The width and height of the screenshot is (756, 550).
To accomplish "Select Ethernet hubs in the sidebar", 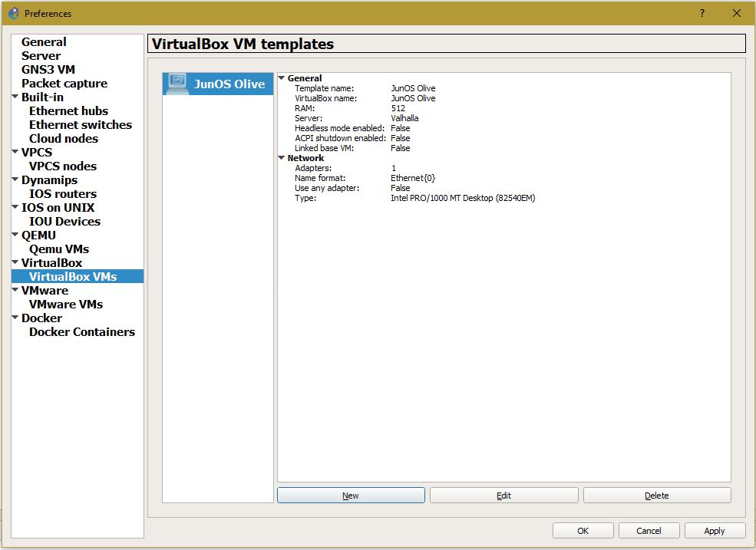I will click(68, 111).
